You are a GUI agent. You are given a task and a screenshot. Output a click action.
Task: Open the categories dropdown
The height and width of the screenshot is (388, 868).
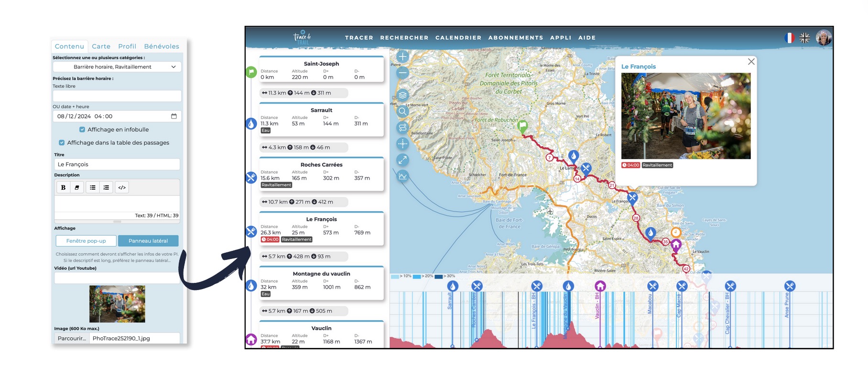(117, 67)
